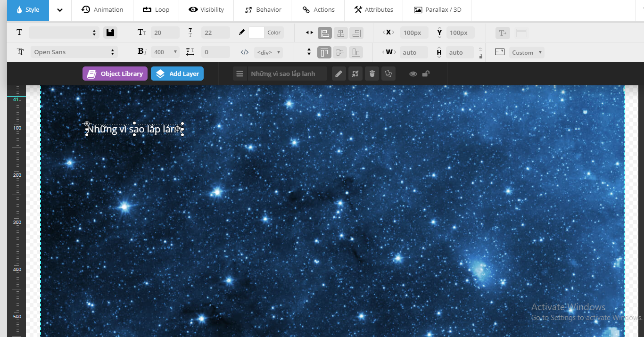Click the Object Library button
The width and height of the screenshot is (644, 337).
click(x=115, y=74)
